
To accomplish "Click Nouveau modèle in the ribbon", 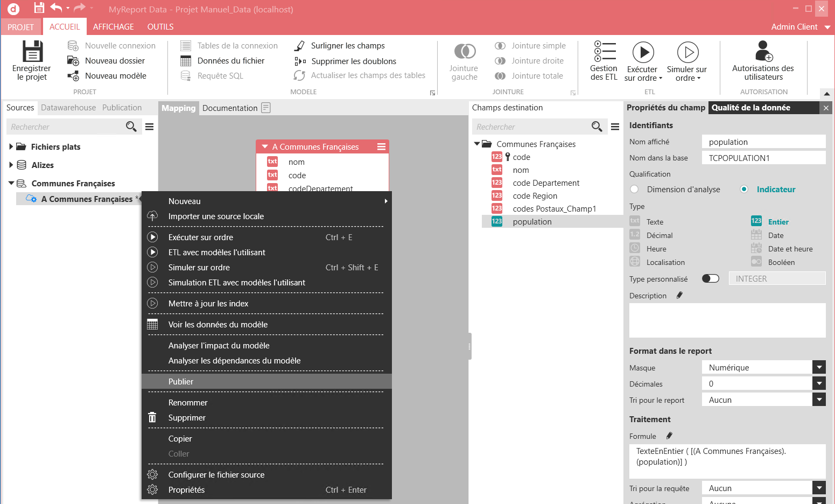I will 115,76.
